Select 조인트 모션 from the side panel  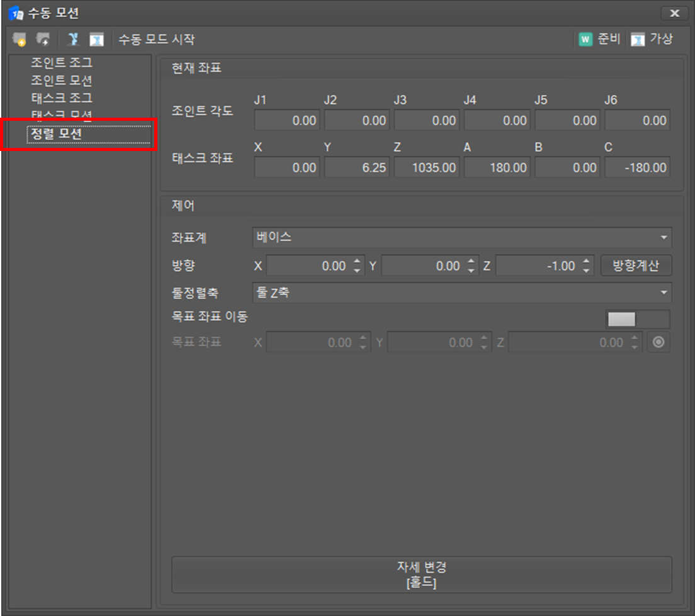coord(62,81)
